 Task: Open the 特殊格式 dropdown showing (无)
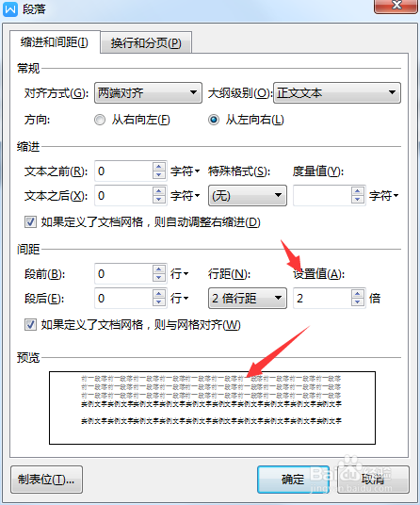pos(248,195)
